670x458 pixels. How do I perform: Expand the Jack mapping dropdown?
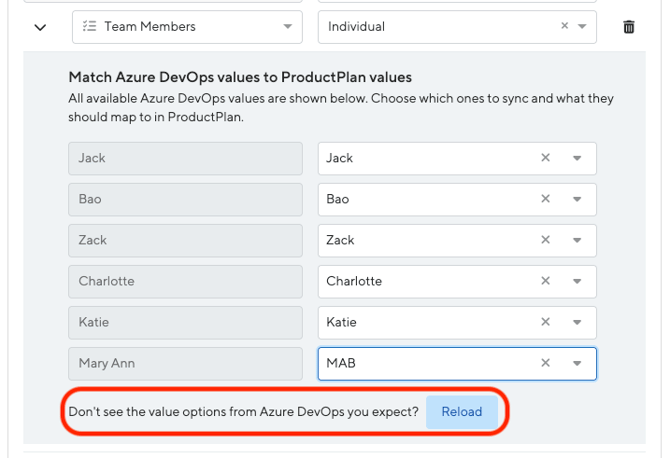tap(577, 158)
